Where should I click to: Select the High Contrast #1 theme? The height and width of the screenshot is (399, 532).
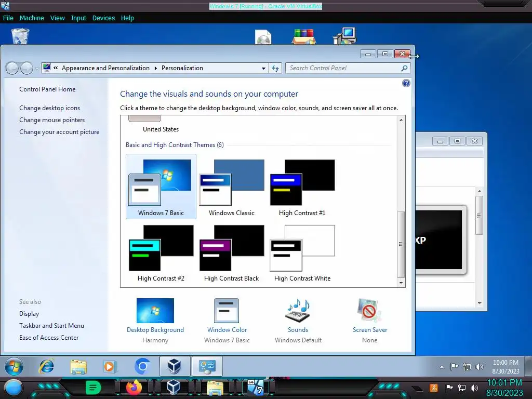(302, 187)
